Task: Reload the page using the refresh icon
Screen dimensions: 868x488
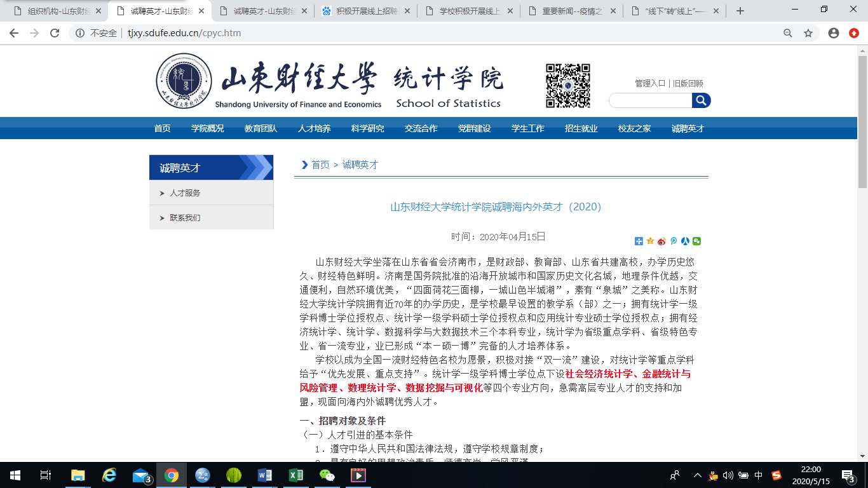Action: 55,33
